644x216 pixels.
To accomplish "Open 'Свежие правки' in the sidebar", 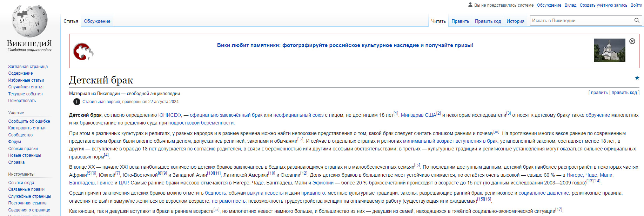I will click(x=23, y=149).
